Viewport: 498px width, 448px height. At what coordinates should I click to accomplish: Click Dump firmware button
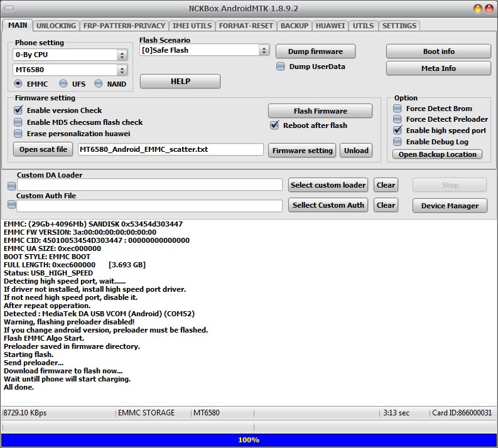tap(315, 51)
